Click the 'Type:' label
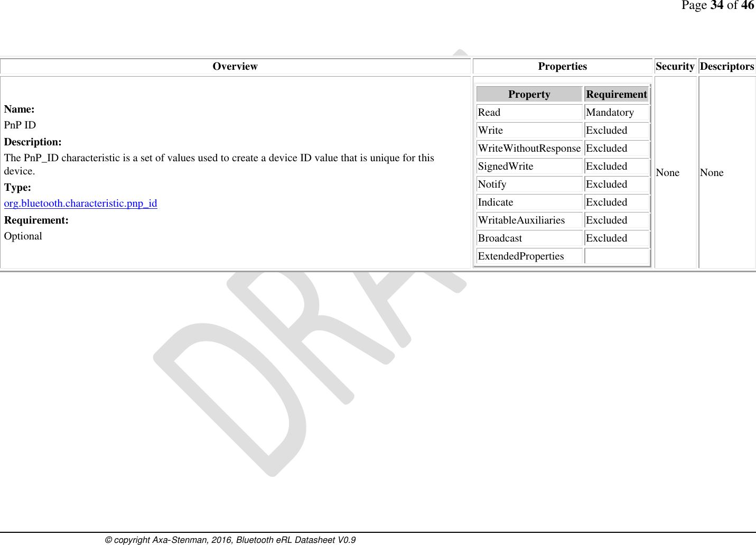This screenshot has width=756, height=545. 17,188
